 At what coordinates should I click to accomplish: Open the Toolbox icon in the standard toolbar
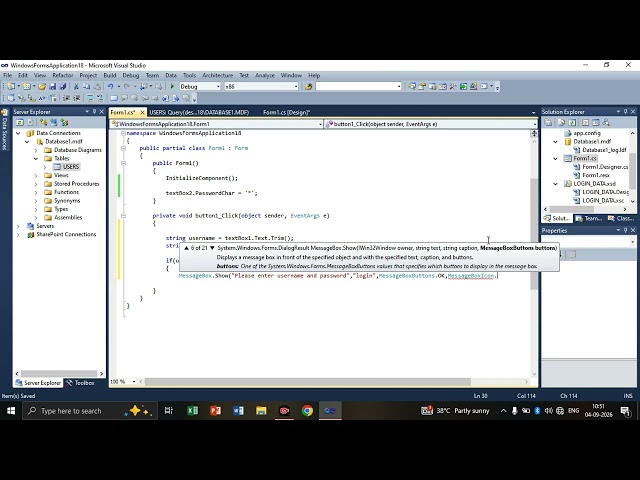coord(453,87)
